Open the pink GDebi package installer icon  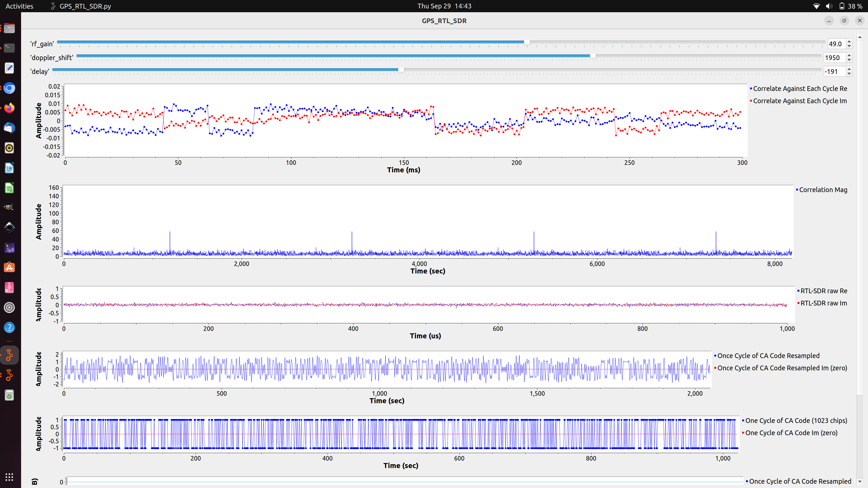coord(10,288)
